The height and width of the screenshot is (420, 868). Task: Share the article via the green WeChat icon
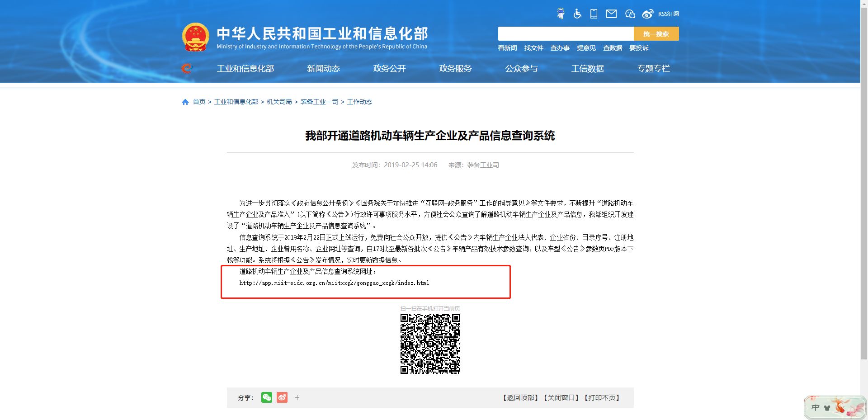click(x=267, y=398)
